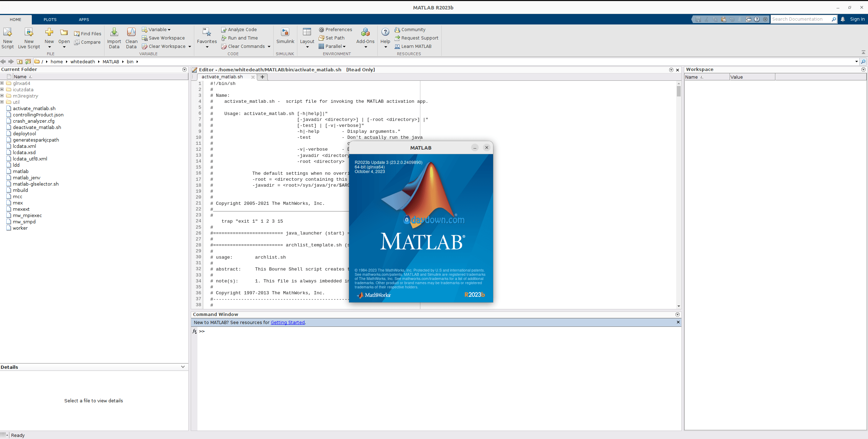Open Preferences
The height and width of the screenshot is (439, 868).
[335, 29]
